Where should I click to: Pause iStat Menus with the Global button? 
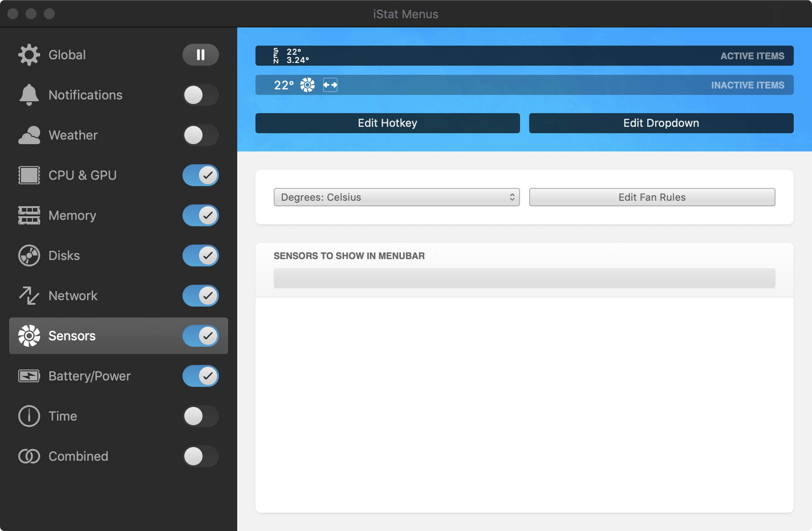pyautogui.click(x=201, y=55)
